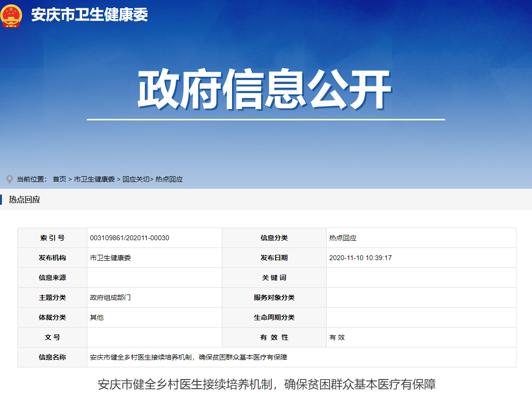The height and width of the screenshot is (395, 532).
Task: Click the 体裁分类 label cell
Action: click(x=52, y=317)
